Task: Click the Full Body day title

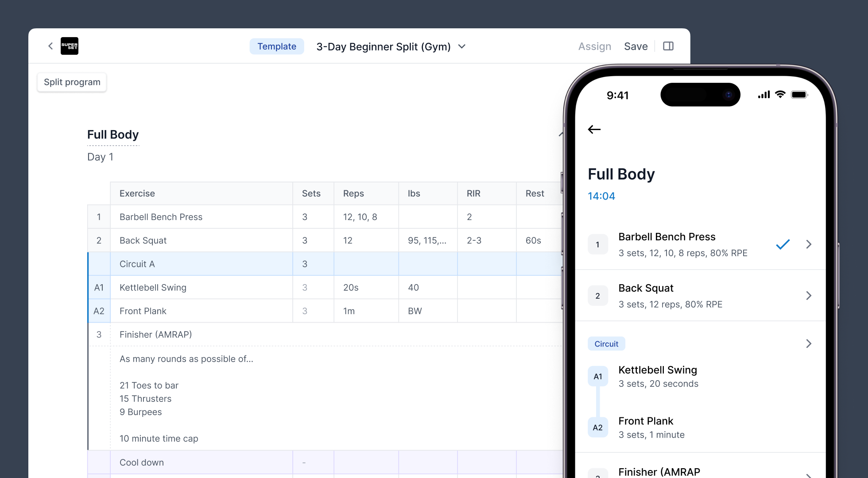Action: 113,135
